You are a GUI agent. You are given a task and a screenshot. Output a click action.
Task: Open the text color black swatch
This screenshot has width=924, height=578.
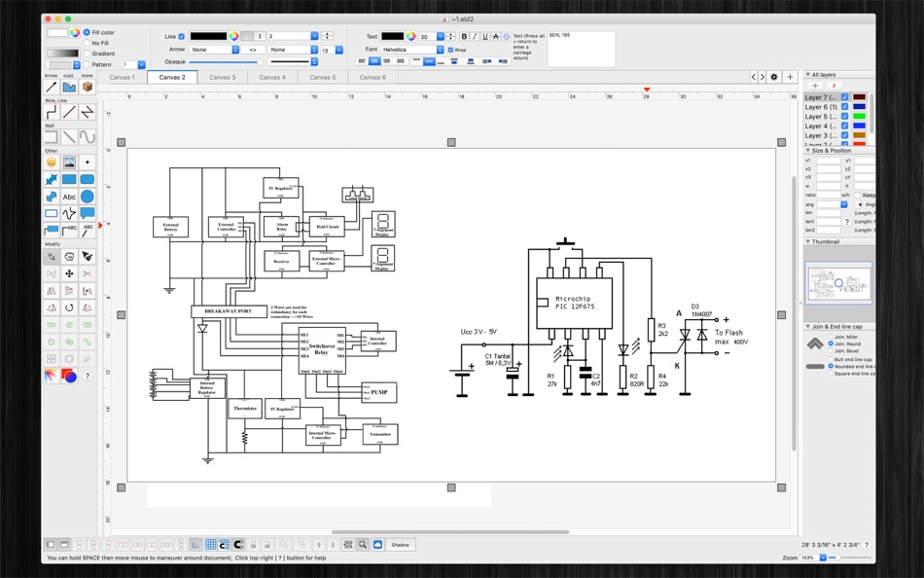(x=392, y=37)
